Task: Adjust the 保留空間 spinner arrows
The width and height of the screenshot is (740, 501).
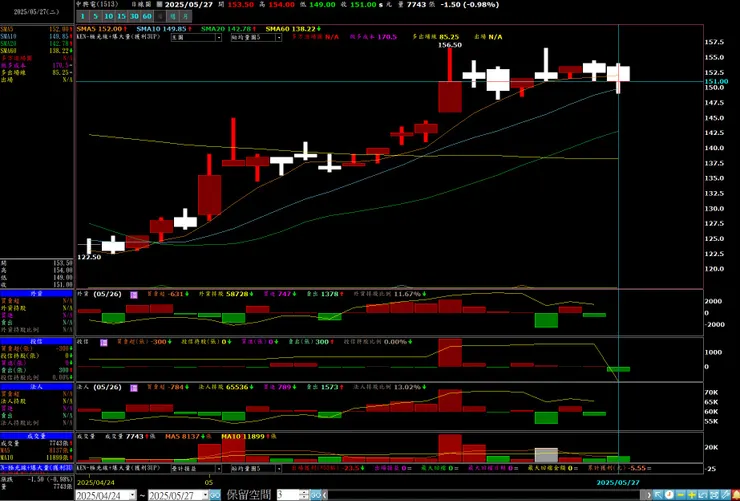Action: click(304, 495)
